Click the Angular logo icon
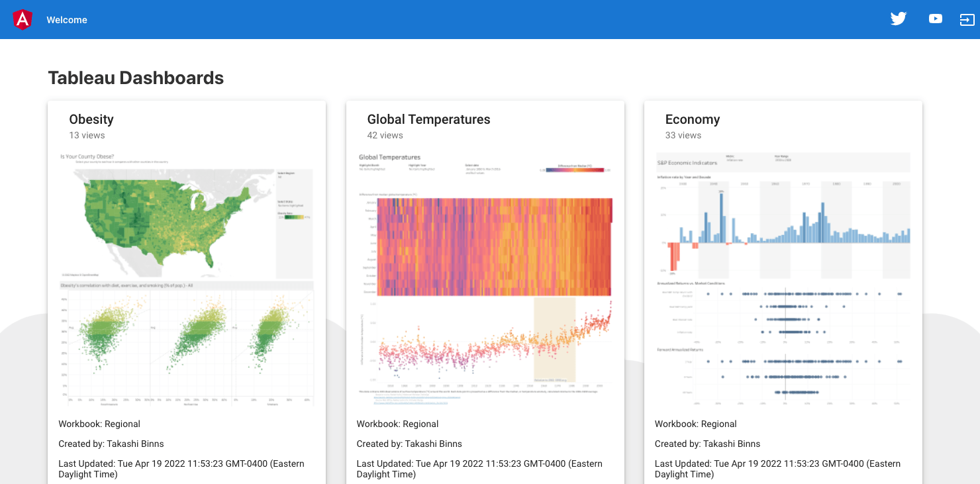The image size is (980, 484). click(23, 20)
